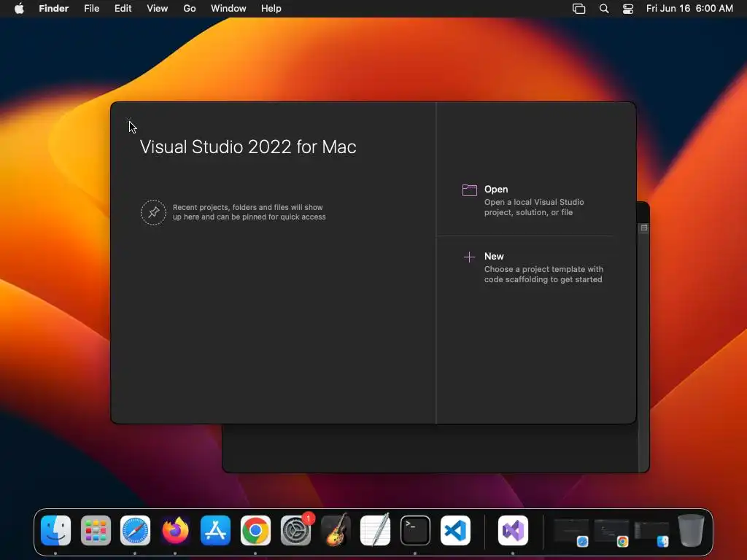This screenshot has height=560, width=747.
Task: Click the 'Recent projects, folders and files' hint text
Action: pyautogui.click(x=249, y=212)
